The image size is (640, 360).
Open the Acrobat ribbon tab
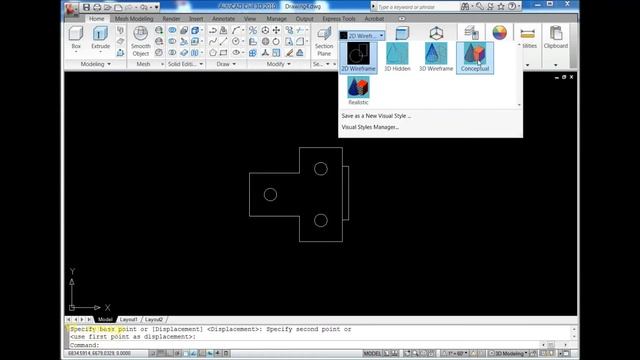[374, 19]
